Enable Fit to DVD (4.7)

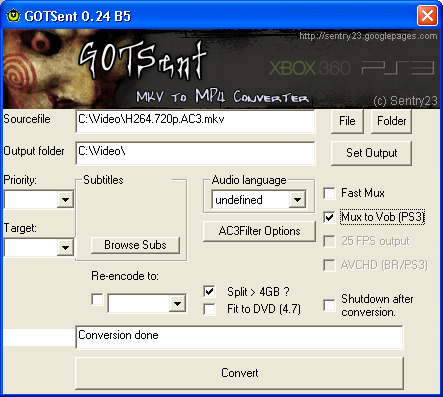[x=209, y=309]
